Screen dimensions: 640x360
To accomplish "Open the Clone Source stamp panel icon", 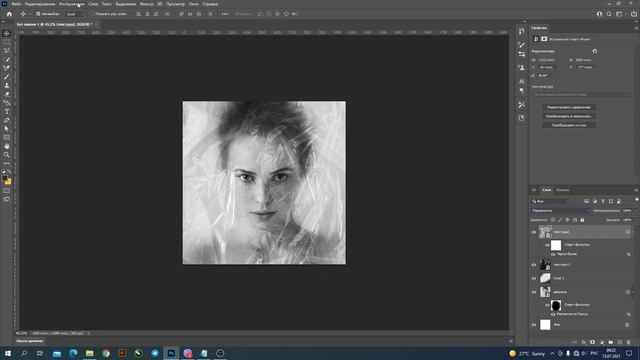I will pyautogui.click(x=522, y=68).
